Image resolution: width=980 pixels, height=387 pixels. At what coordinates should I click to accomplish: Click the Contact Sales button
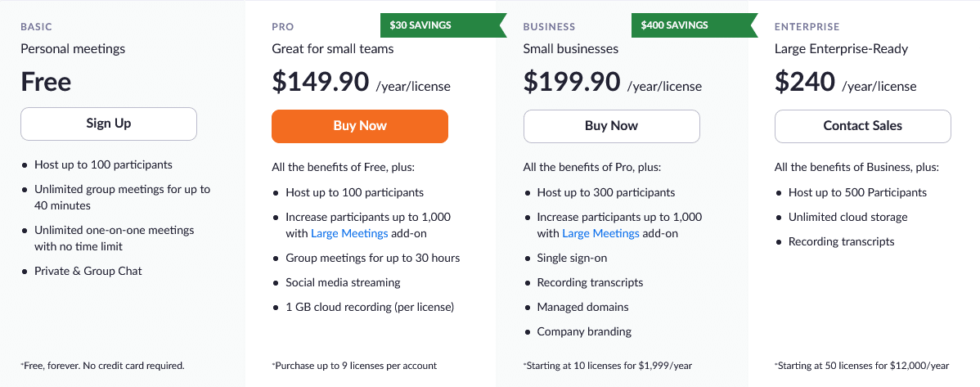[862, 126]
